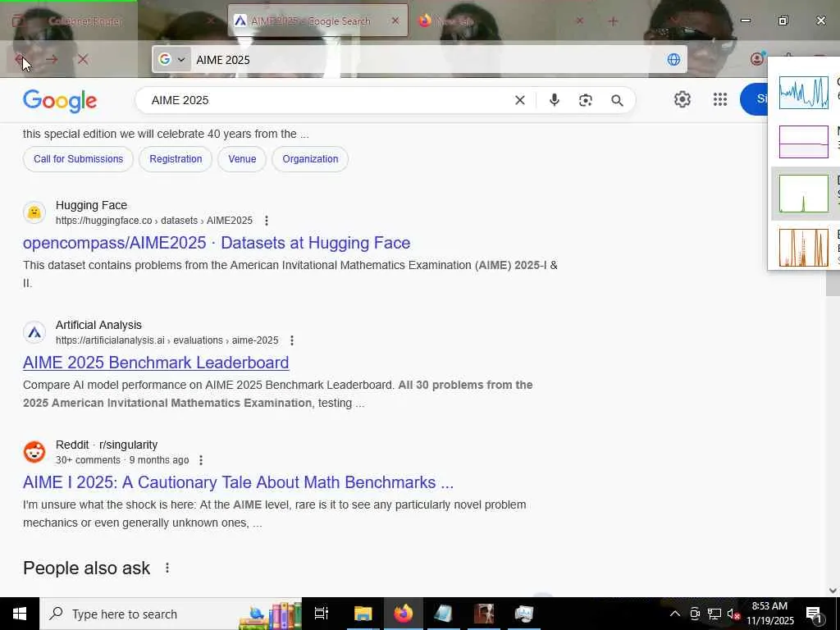The image size is (840, 630).
Task: Select the Venue chip
Action: 242,159
